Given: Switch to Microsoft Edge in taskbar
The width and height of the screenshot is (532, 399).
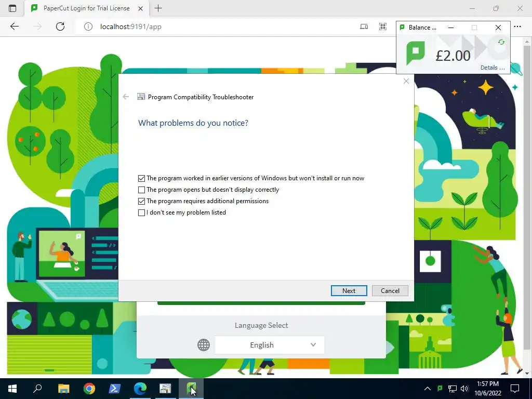Looking at the screenshot, I should pos(140,389).
